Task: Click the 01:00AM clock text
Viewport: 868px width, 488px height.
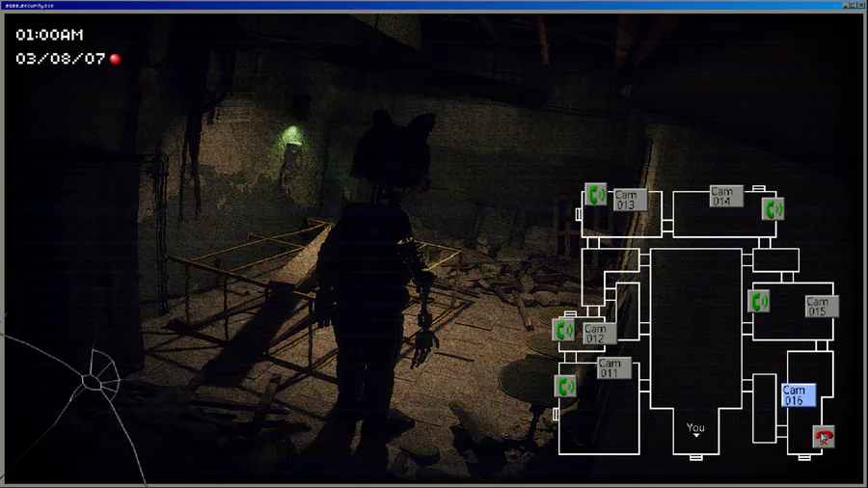Action: pyautogui.click(x=49, y=36)
